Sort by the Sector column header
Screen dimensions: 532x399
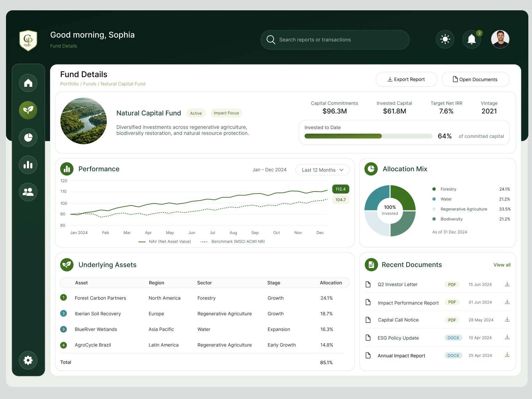coord(204,283)
